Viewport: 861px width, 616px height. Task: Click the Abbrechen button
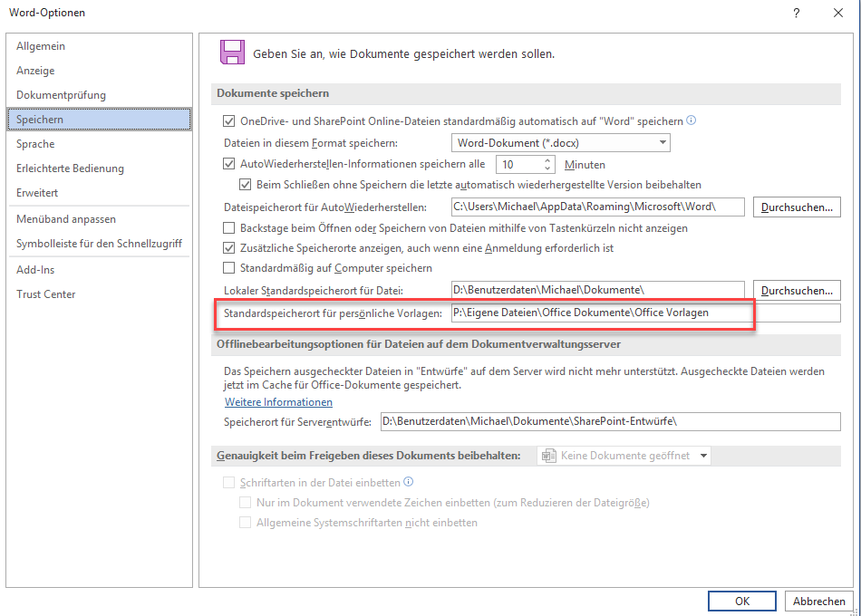[818, 601]
